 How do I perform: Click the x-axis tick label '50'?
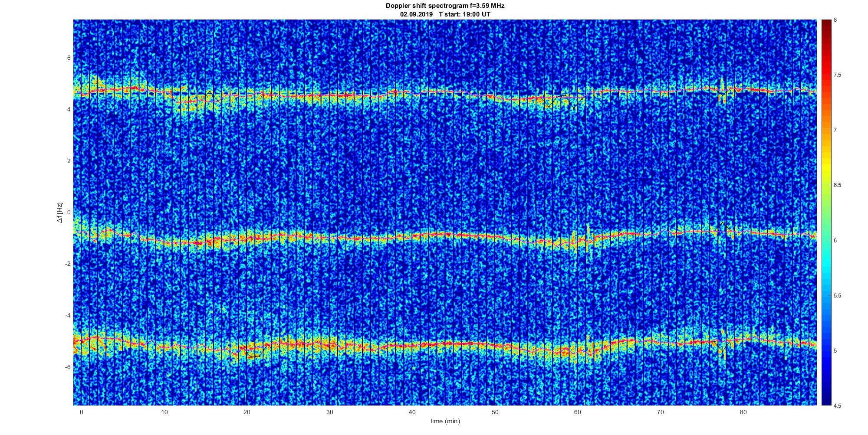(x=495, y=412)
